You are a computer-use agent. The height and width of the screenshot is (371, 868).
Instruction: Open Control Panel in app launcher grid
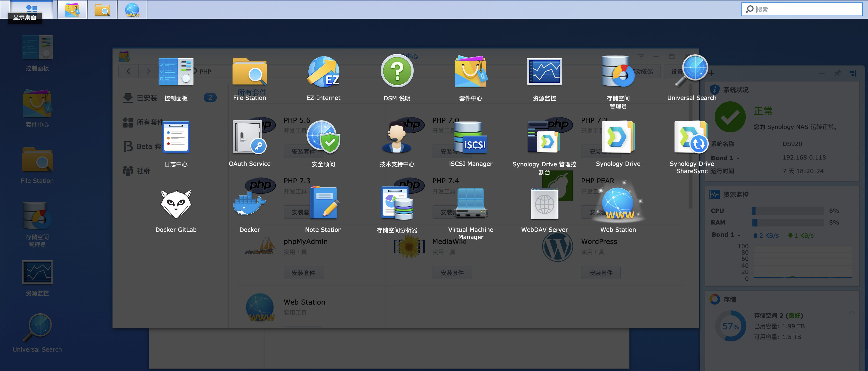(x=176, y=72)
